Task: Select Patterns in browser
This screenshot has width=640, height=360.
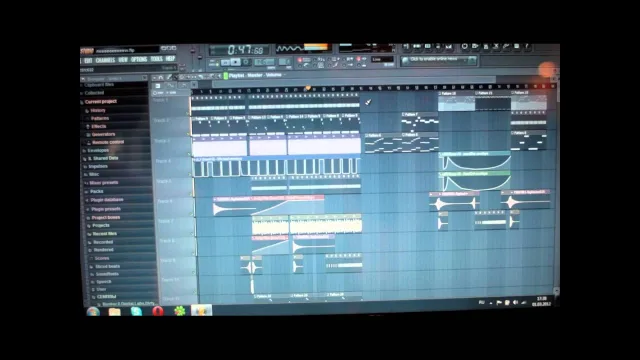Action: tap(100, 118)
